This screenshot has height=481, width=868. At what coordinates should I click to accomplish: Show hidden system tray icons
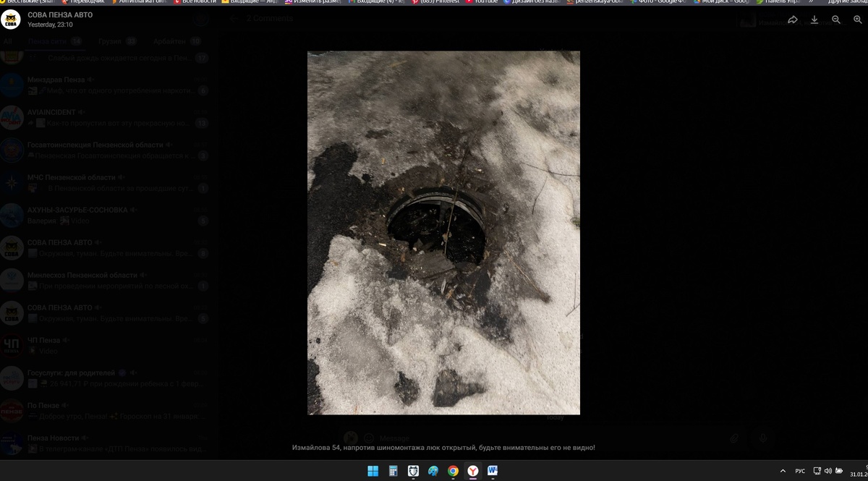click(x=783, y=471)
